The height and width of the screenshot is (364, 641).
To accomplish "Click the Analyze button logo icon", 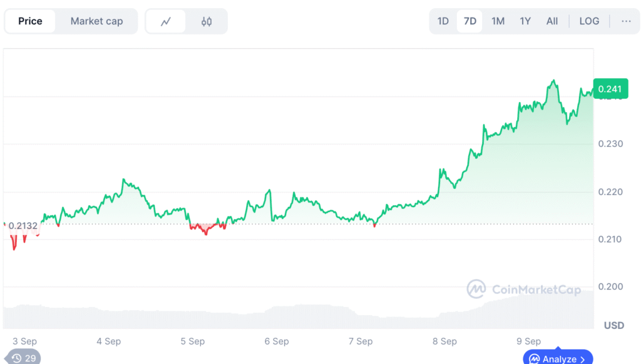I will (535, 359).
